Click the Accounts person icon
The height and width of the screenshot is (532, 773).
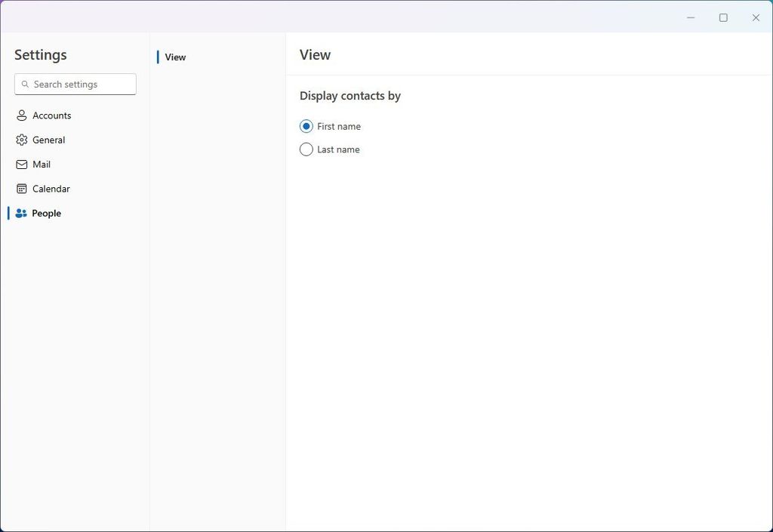(22, 115)
